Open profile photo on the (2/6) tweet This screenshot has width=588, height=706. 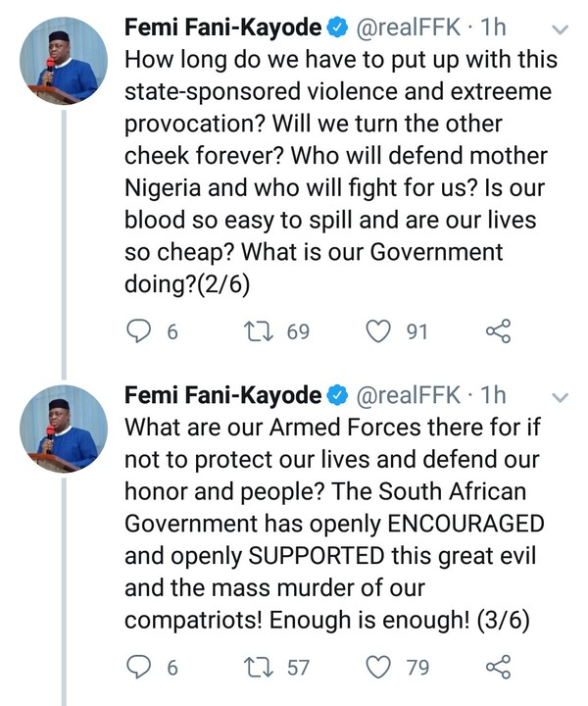point(64,63)
